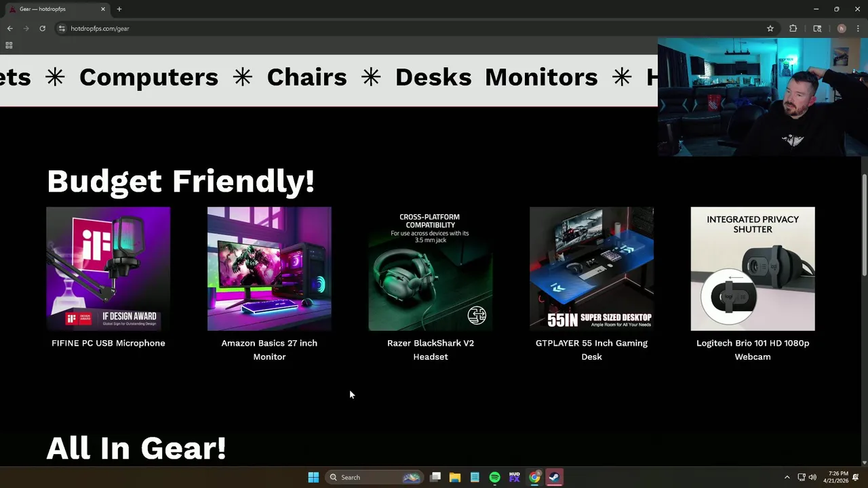This screenshot has width=868, height=488.
Task: Select the Gear — hotdropfps tab
Action: click(x=57, y=9)
